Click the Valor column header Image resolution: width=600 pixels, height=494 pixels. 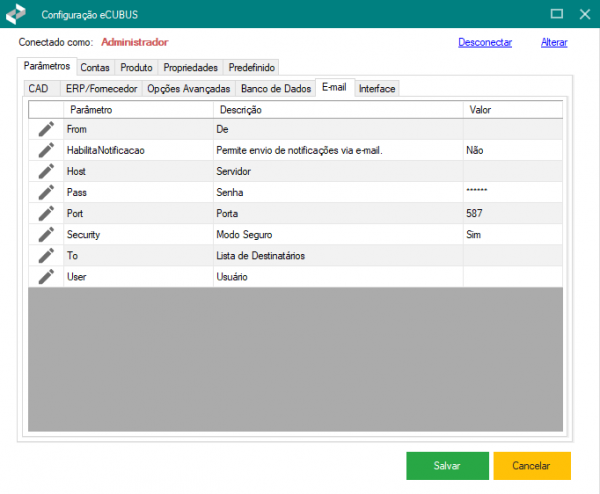513,110
